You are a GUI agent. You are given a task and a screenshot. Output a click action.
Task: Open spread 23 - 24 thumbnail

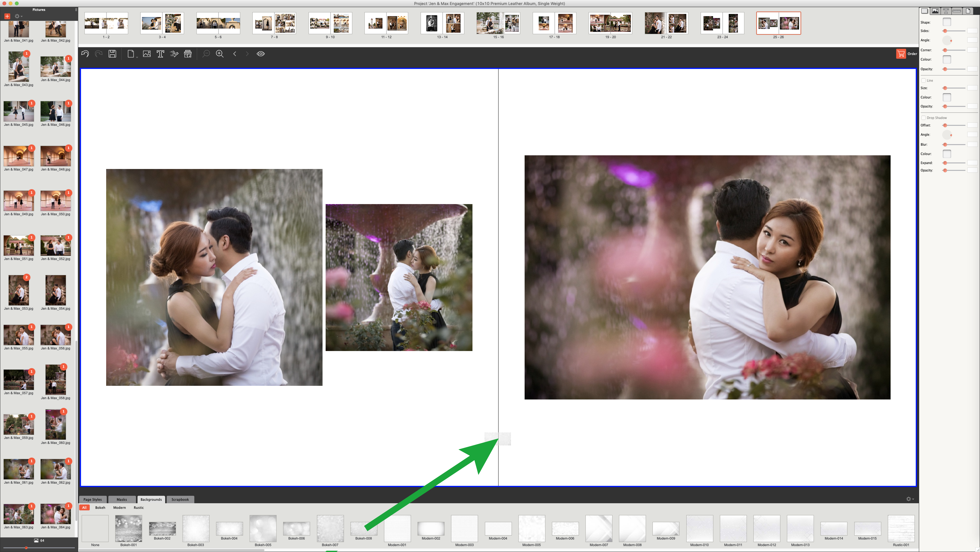723,23
